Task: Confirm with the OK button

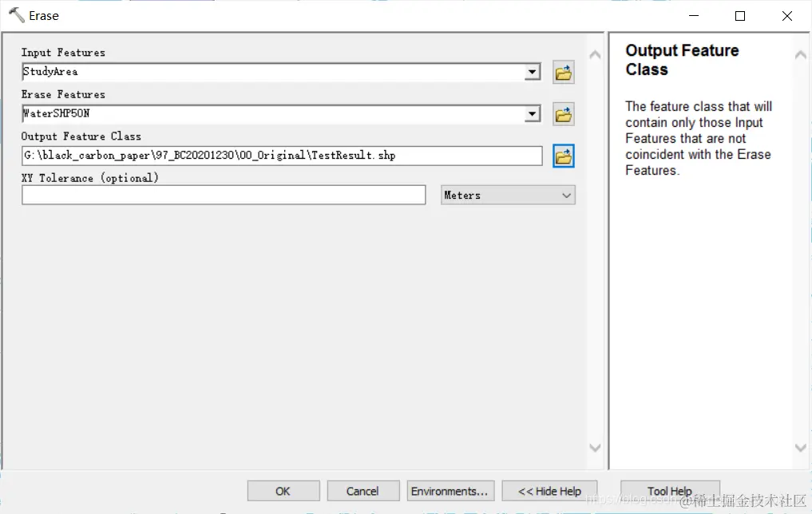Action: point(283,491)
